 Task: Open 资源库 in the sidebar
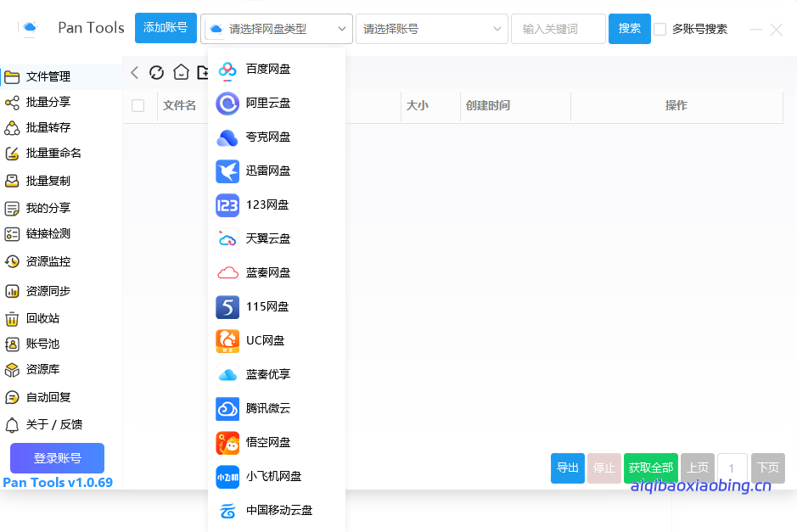[43, 370]
